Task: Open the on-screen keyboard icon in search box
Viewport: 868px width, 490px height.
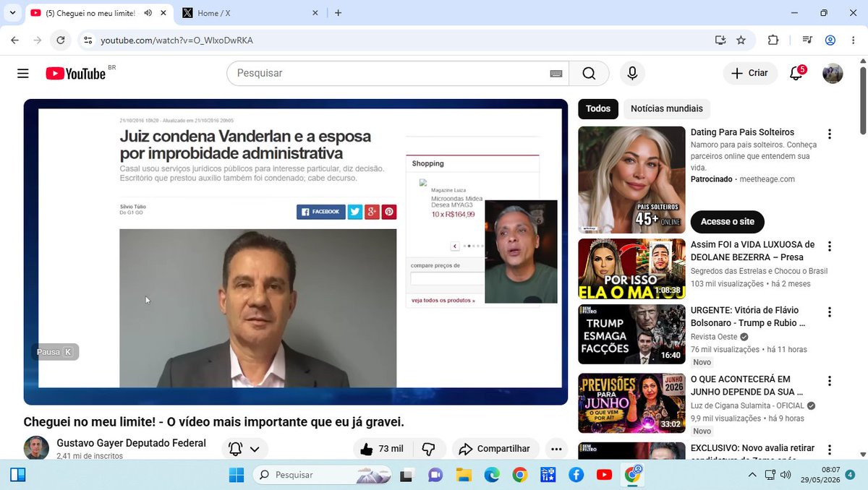Action: click(x=556, y=73)
